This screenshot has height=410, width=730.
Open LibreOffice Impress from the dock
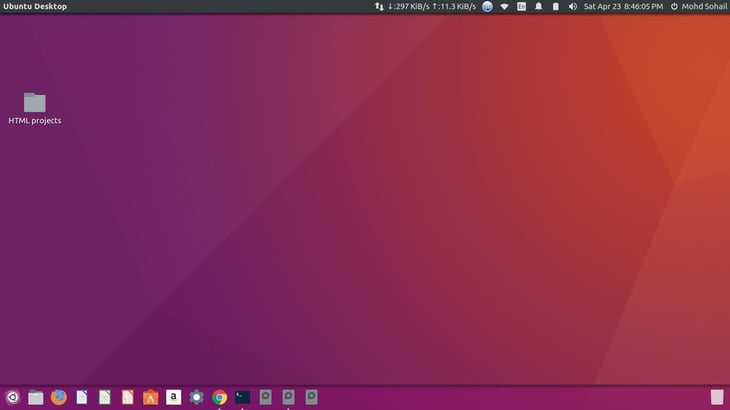pyautogui.click(x=128, y=397)
